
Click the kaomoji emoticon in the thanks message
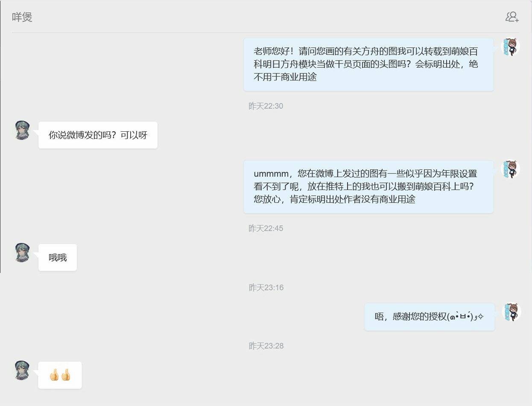click(x=465, y=317)
